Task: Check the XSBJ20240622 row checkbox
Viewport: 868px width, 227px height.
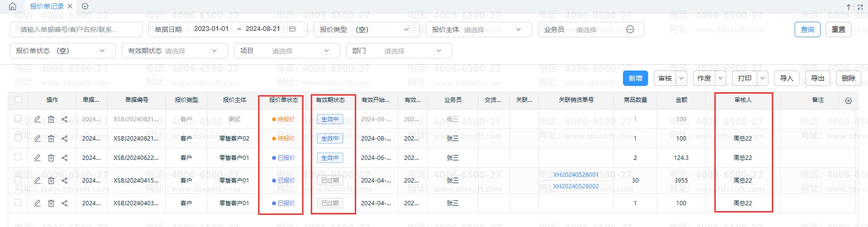Action: (18, 157)
